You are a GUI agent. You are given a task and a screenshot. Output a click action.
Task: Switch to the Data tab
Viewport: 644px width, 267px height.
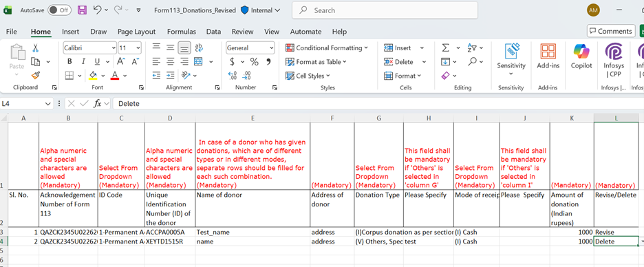(x=213, y=32)
